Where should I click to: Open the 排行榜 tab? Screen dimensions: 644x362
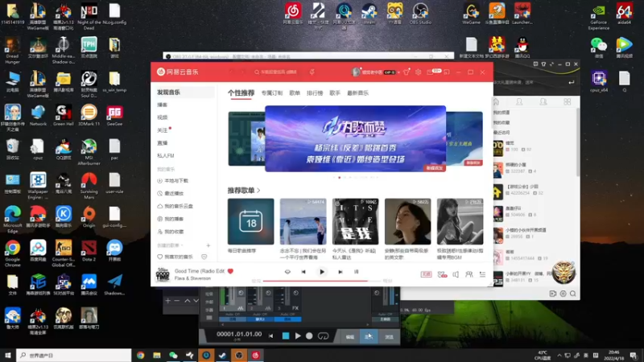tap(315, 93)
